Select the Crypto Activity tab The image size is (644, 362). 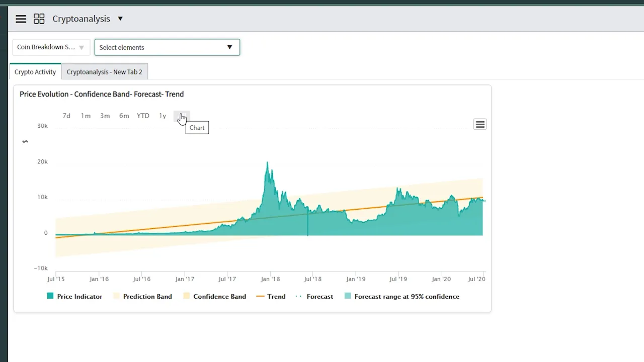pos(35,71)
